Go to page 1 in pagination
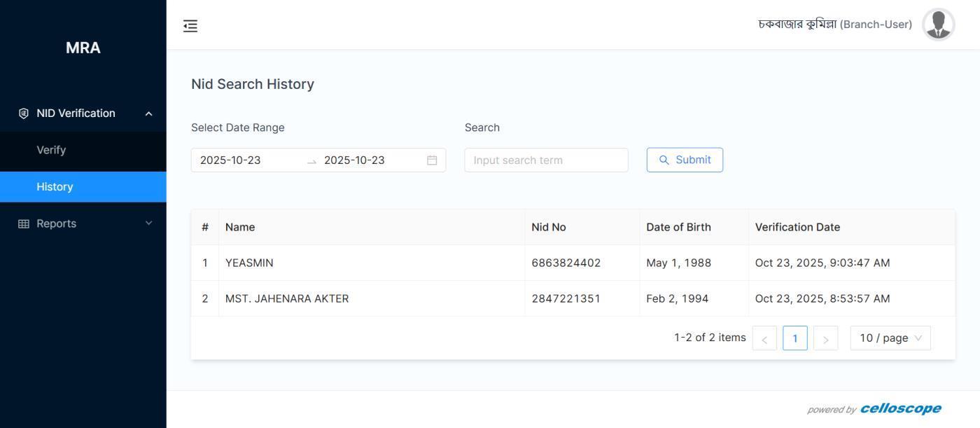980x428 pixels. tap(794, 338)
